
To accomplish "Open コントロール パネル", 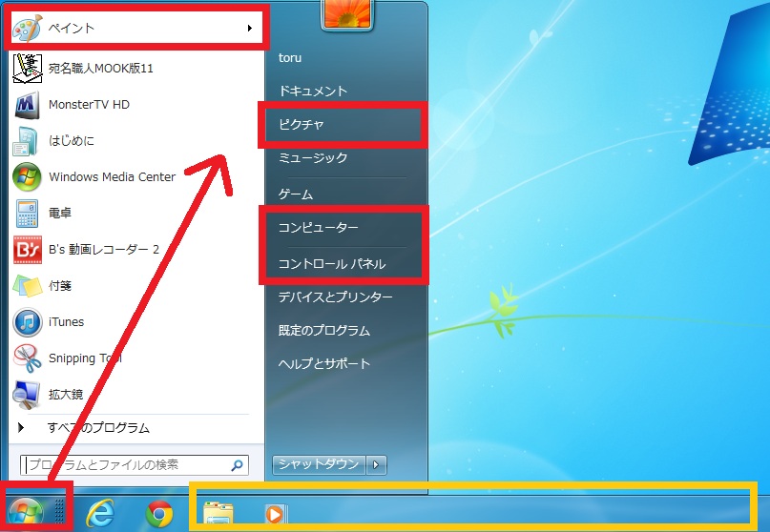I will coord(331,263).
